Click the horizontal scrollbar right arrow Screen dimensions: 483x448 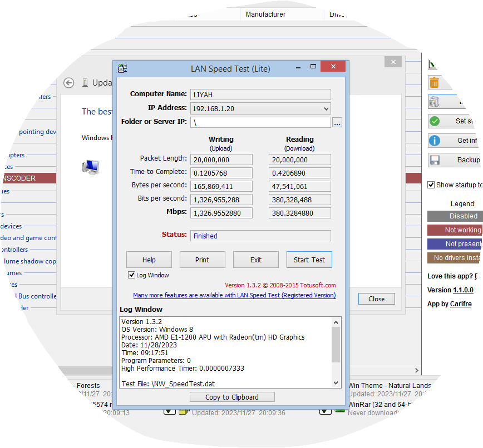pos(416,370)
